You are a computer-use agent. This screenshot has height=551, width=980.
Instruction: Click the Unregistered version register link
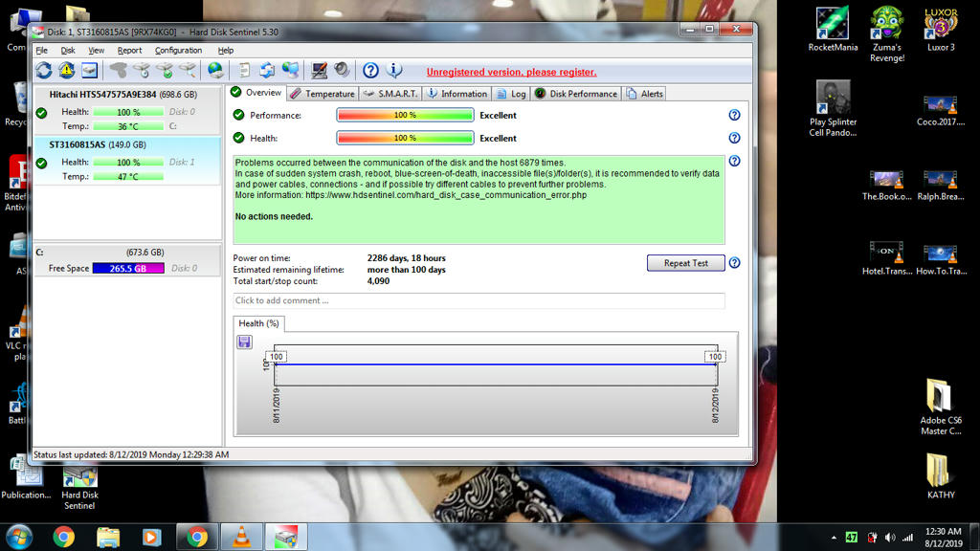click(x=511, y=72)
